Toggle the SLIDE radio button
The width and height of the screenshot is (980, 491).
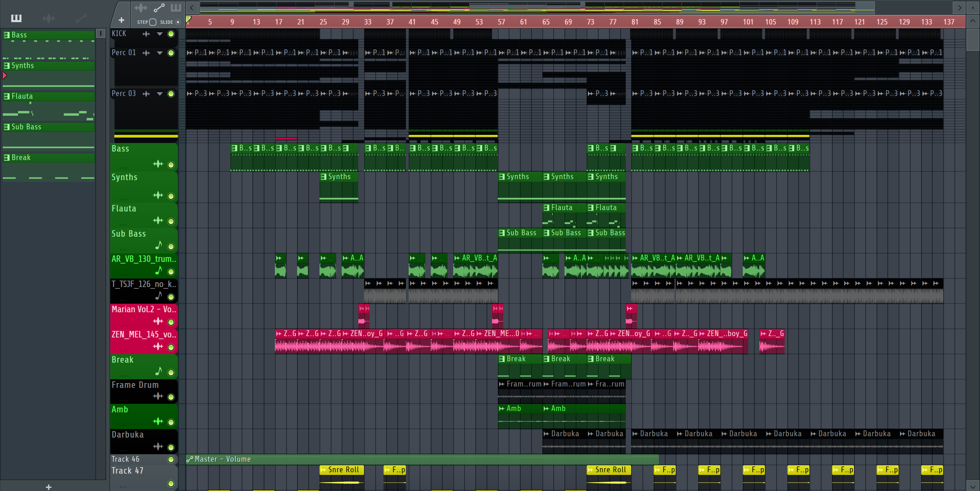(x=178, y=22)
